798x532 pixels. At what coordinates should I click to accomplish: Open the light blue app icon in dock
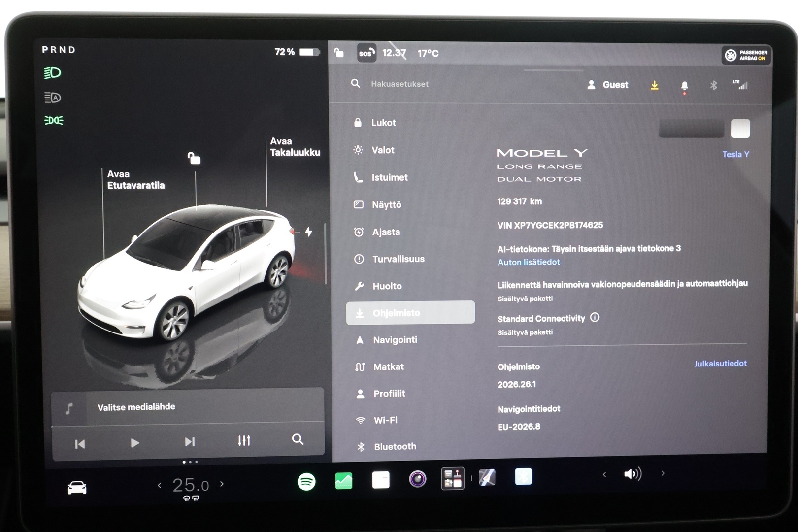click(523, 476)
